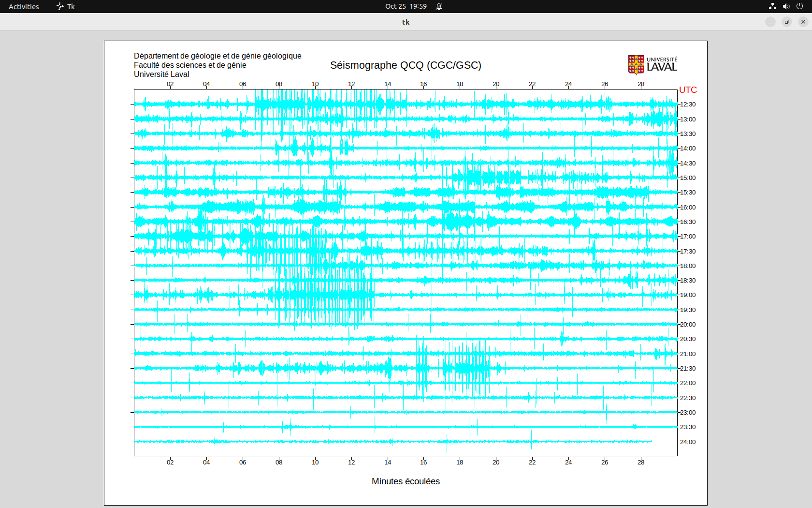This screenshot has width=812, height=508.
Task: Click the 19:00 time label
Action: tap(688, 295)
